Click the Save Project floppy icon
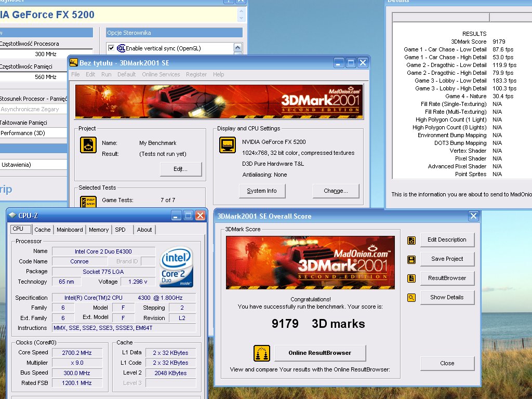 (x=411, y=260)
